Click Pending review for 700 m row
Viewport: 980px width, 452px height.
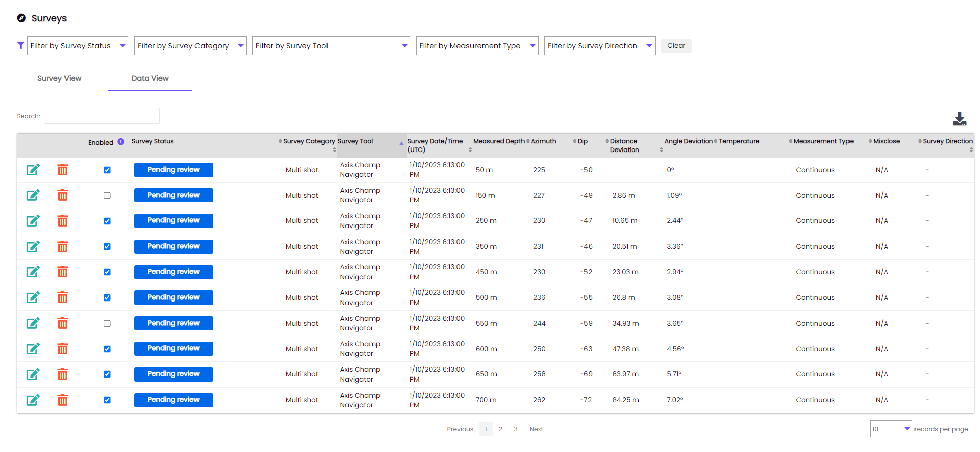[173, 400]
